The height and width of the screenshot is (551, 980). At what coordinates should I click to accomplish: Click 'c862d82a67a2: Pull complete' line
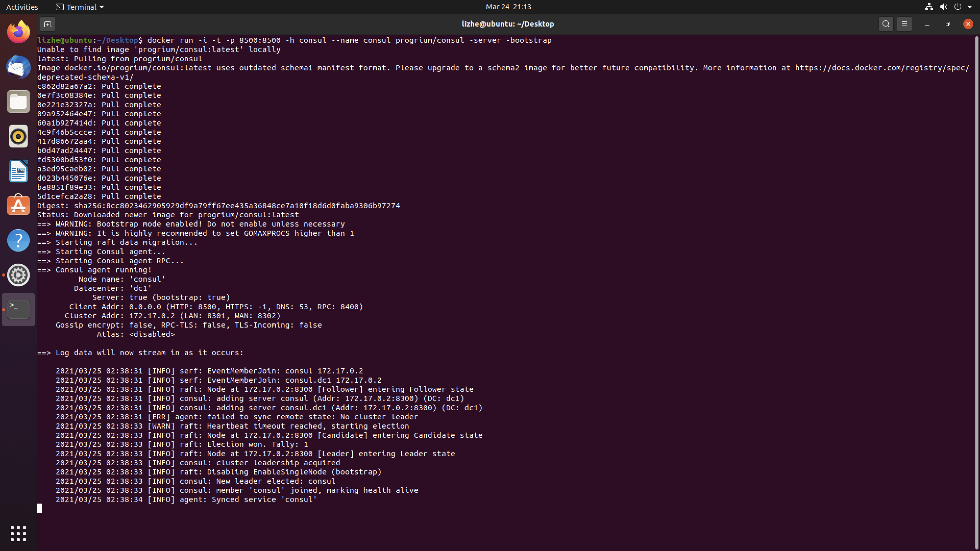point(99,86)
